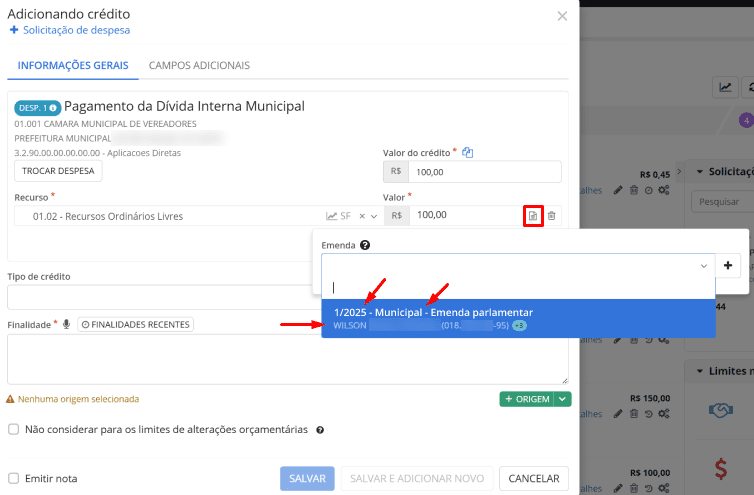The height and width of the screenshot is (495, 754).
Task: Click the plus button to add new Emenda
Action: pos(729,266)
